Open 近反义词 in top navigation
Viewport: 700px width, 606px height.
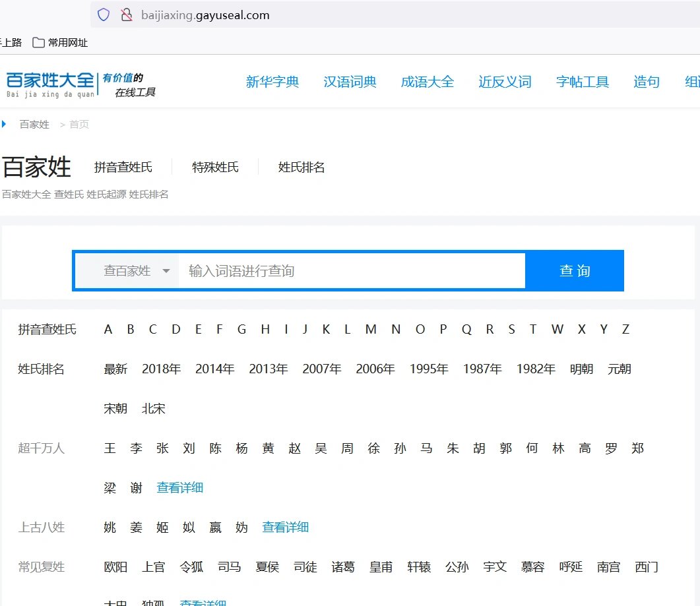tap(505, 82)
